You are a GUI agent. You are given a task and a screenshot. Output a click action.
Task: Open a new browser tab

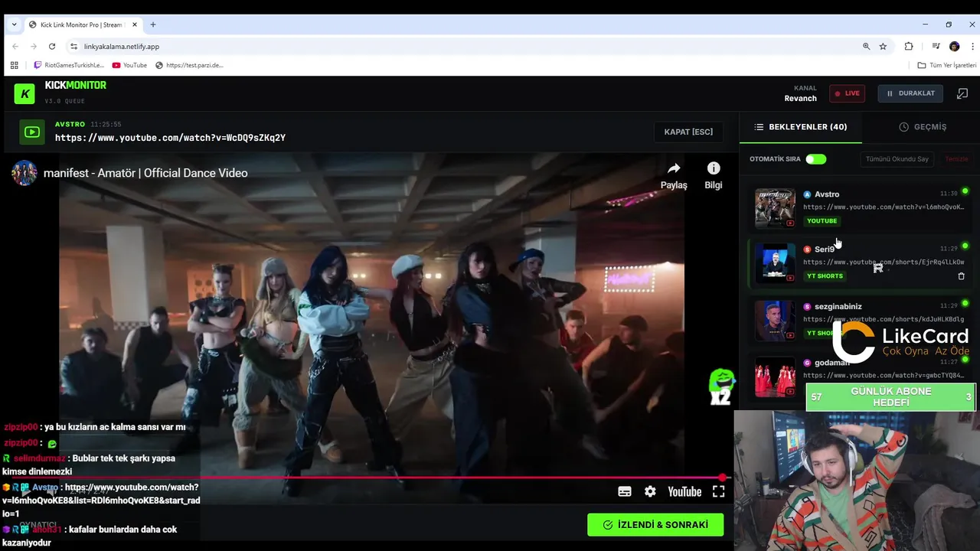pos(153,24)
